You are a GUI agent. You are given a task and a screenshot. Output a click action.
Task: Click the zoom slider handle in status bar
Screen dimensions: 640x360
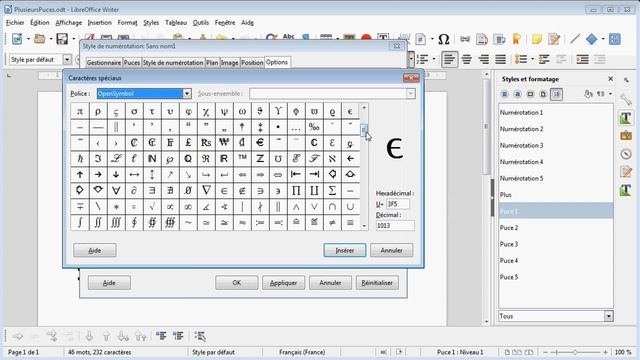pos(575,352)
